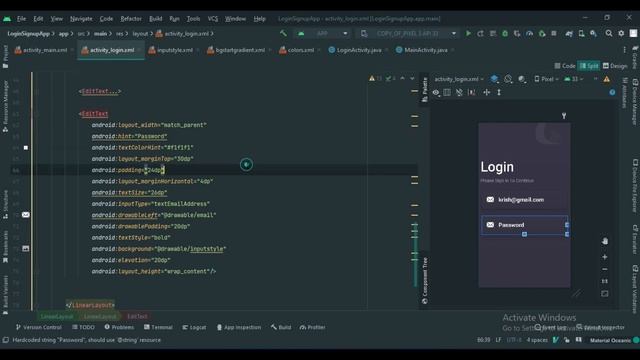Click the 4 spaces indent setting

pos(537,340)
